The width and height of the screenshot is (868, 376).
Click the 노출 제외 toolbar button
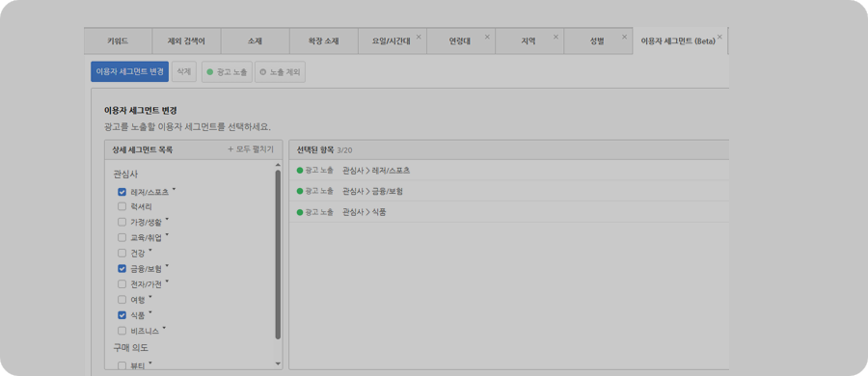click(x=280, y=72)
